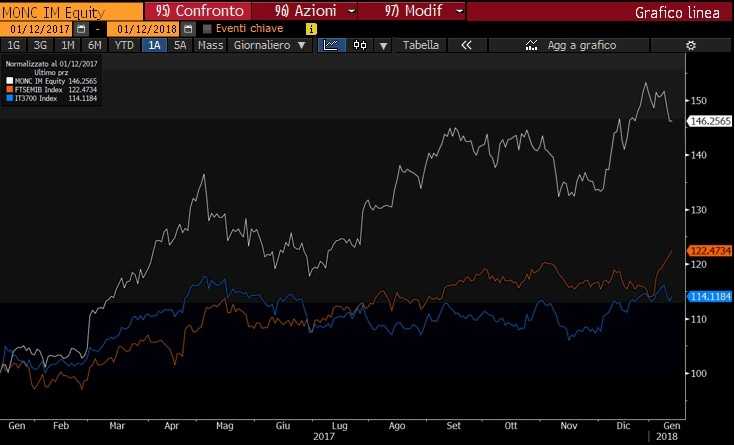
Task: Open the Giornaliero frequency dropdown
Action: tap(270, 45)
